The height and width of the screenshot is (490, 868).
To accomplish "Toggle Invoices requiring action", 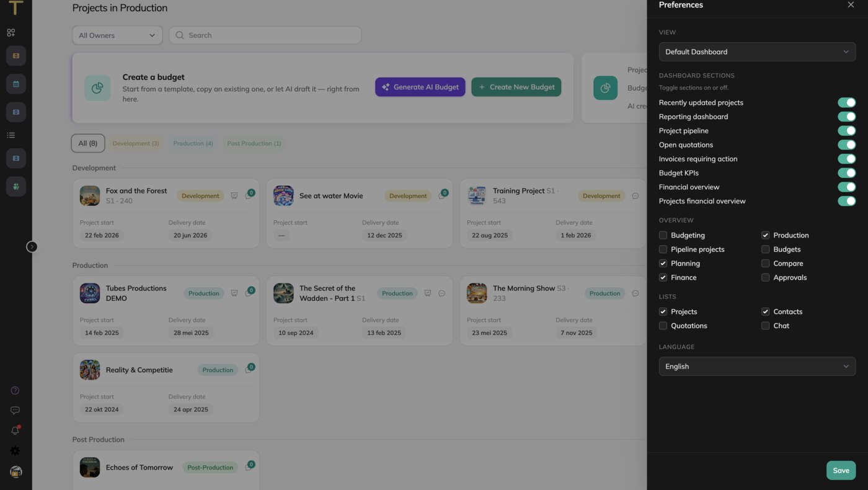I will [846, 159].
